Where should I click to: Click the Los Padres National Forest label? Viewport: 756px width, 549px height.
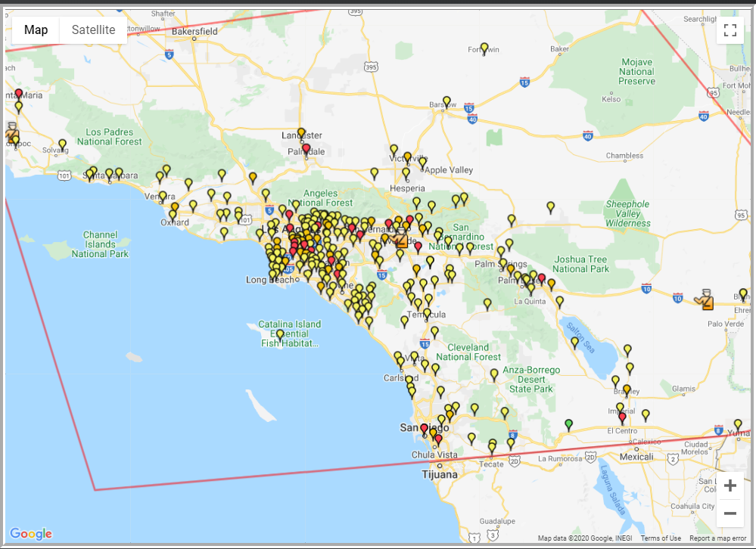110,137
